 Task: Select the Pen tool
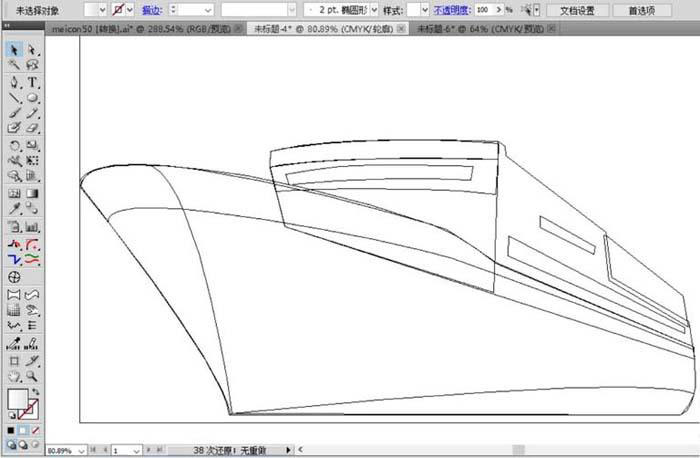pyautogui.click(x=14, y=82)
